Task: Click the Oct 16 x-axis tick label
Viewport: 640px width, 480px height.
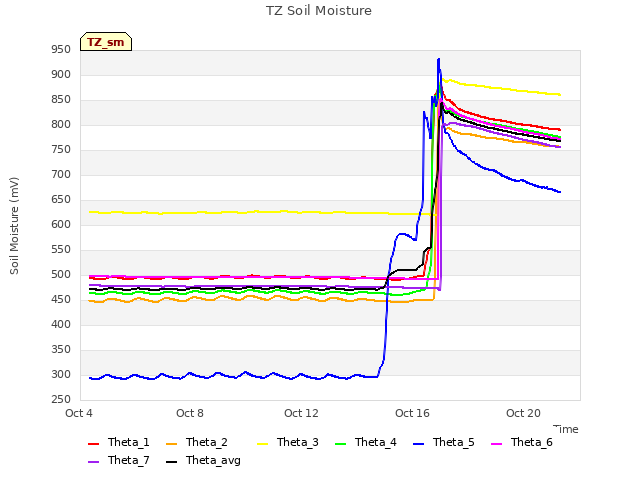Action: (412, 413)
